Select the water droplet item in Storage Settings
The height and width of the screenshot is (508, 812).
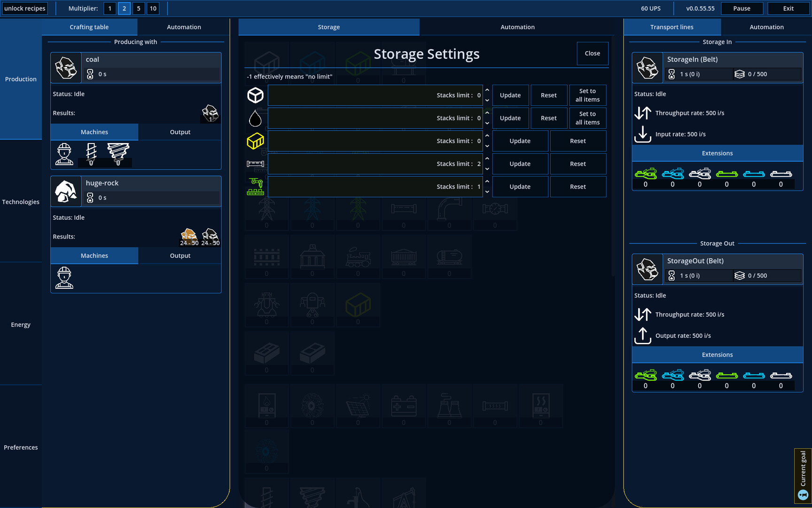tap(255, 118)
